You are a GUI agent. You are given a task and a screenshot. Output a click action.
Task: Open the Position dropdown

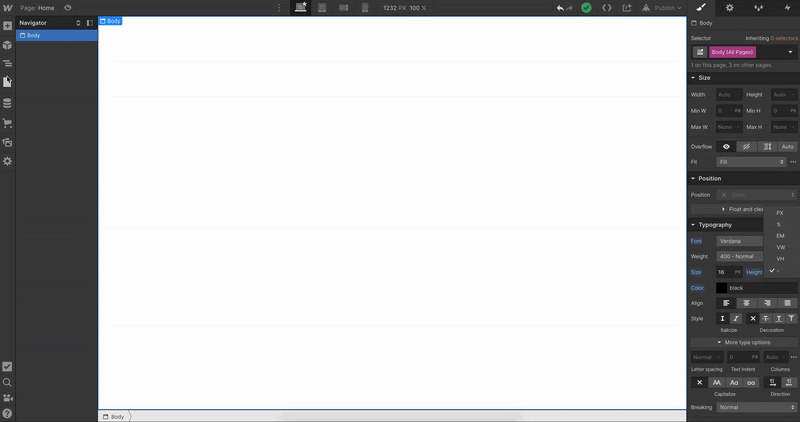pos(757,195)
